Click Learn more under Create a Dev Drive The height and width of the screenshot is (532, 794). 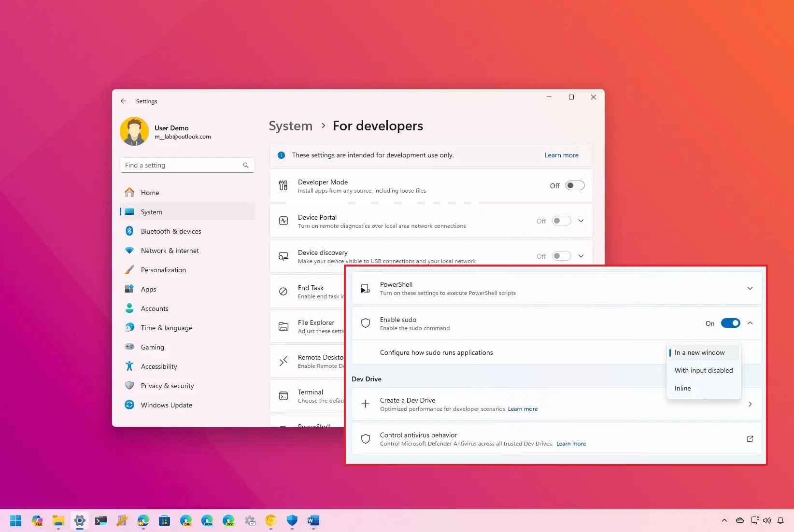pyautogui.click(x=523, y=408)
